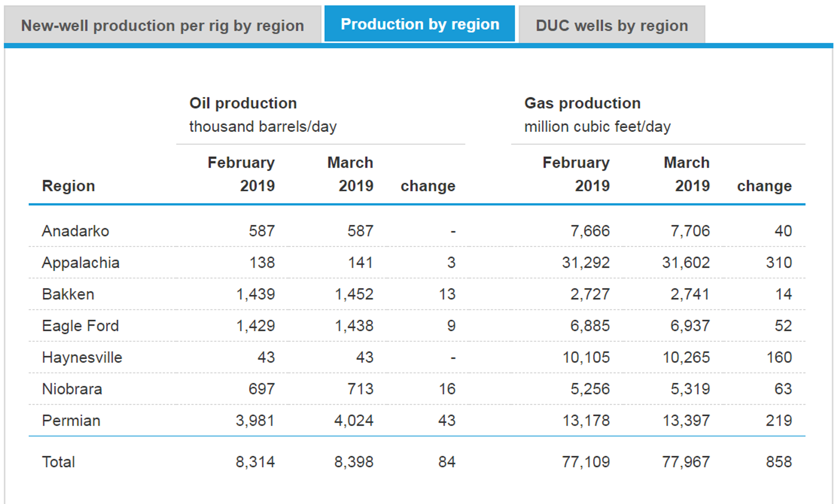Click the Oil production heading

tap(243, 103)
